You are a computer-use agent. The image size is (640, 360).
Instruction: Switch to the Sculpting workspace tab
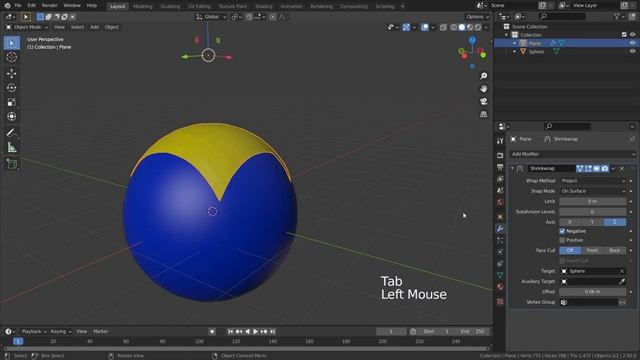pos(170,6)
